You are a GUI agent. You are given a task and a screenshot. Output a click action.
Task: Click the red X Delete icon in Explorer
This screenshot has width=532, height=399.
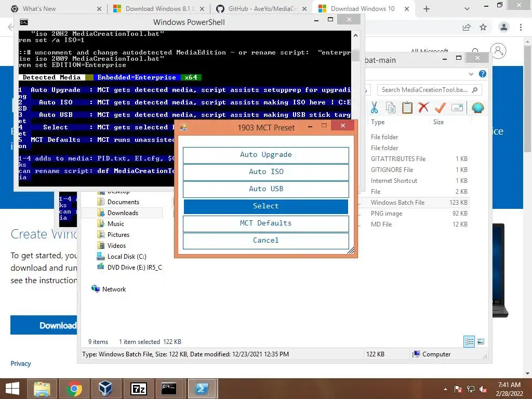click(x=423, y=108)
